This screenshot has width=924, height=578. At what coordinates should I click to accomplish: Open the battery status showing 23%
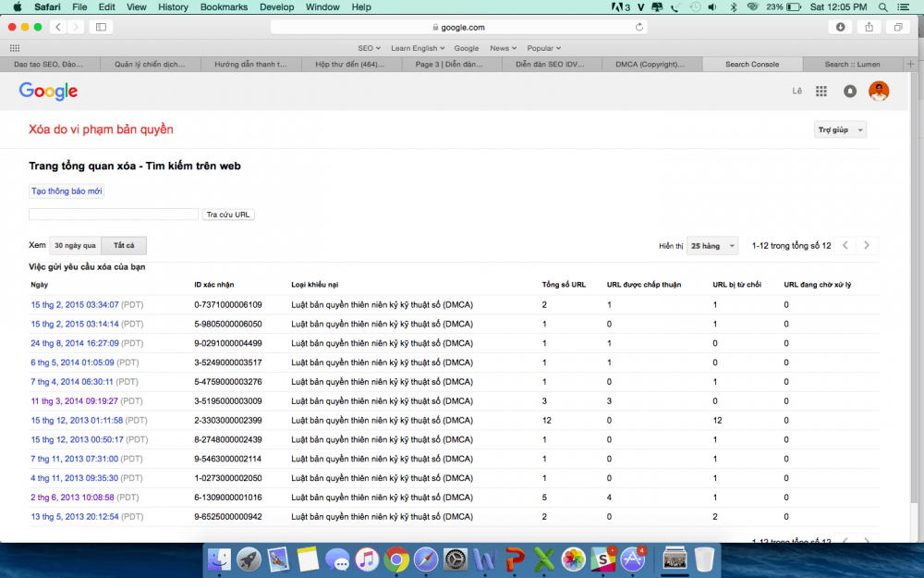[784, 7]
